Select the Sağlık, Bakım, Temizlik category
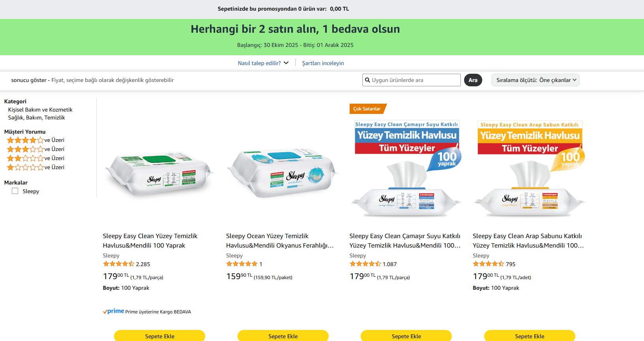 coord(36,117)
